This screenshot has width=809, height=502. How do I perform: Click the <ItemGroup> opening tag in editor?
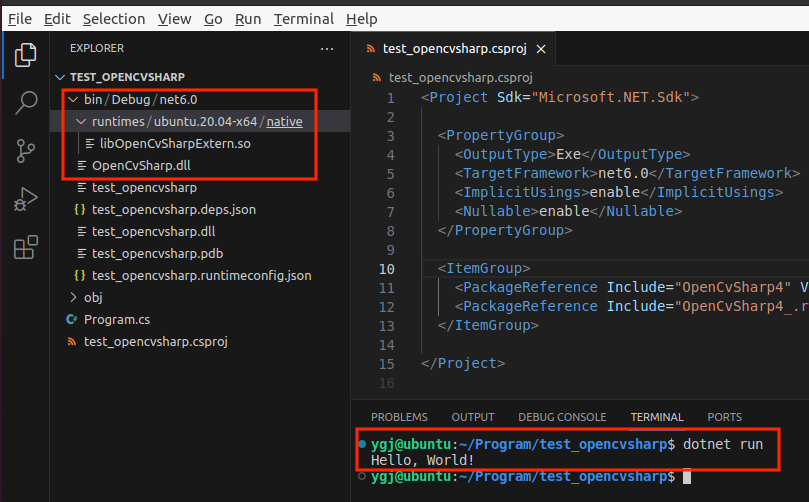click(x=484, y=268)
